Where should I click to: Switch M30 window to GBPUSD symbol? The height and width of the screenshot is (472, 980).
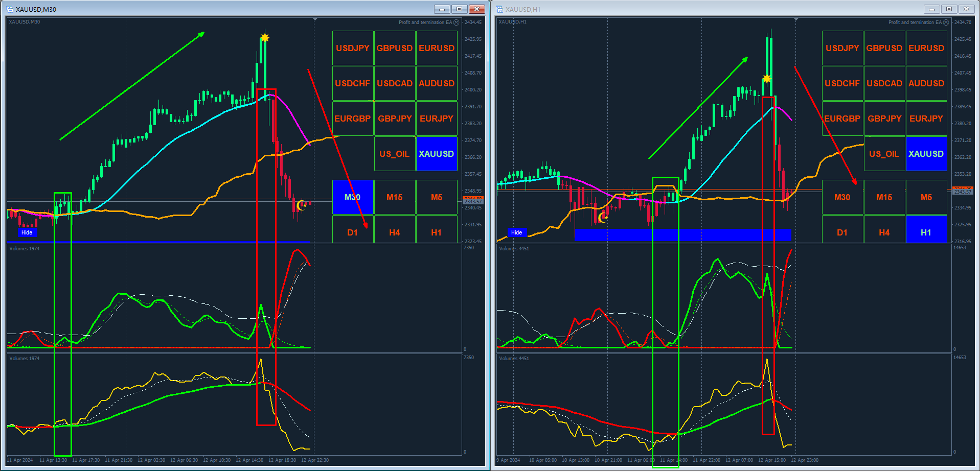tap(395, 48)
